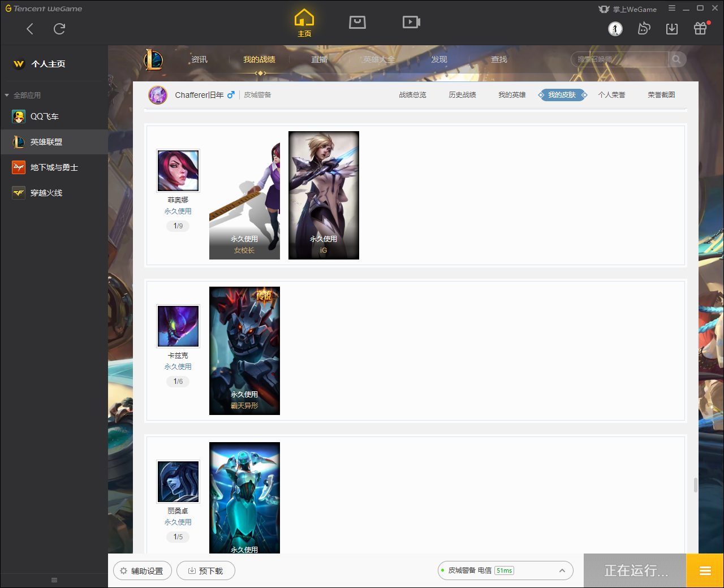This screenshot has height=588, width=724.
Task: Open the 丽桑卓 skin card
Action: click(244, 498)
